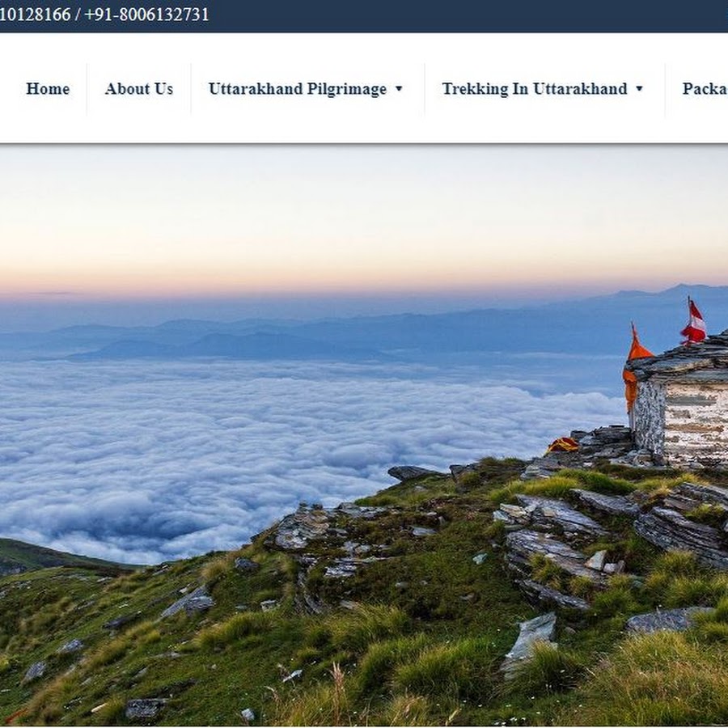The height and width of the screenshot is (728, 728).
Task: Open the Uttarakhand Pilgrimage menu
Action: pyautogui.click(x=298, y=89)
